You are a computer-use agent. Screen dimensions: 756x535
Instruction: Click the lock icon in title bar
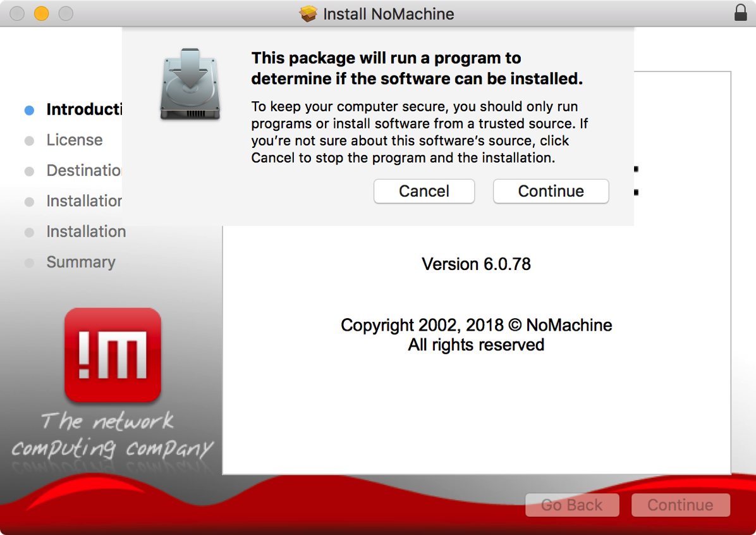(x=741, y=13)
